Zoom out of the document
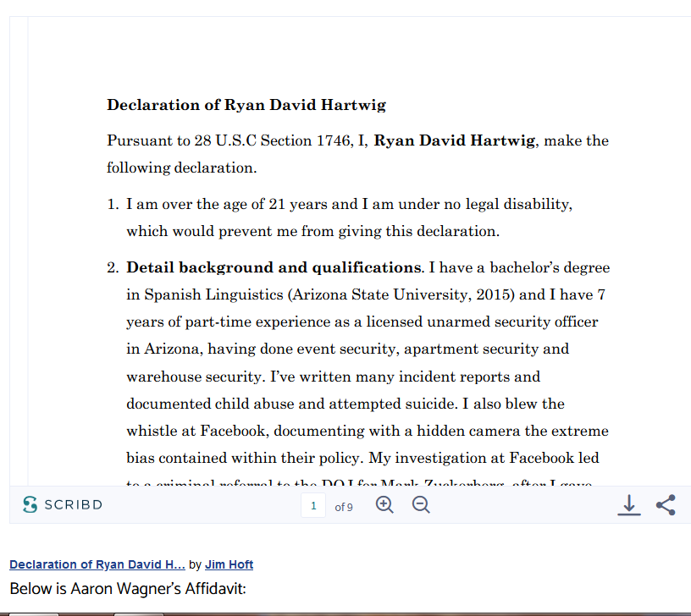Image resolution: width=691 pixels, height=616 pixels. 421,504
